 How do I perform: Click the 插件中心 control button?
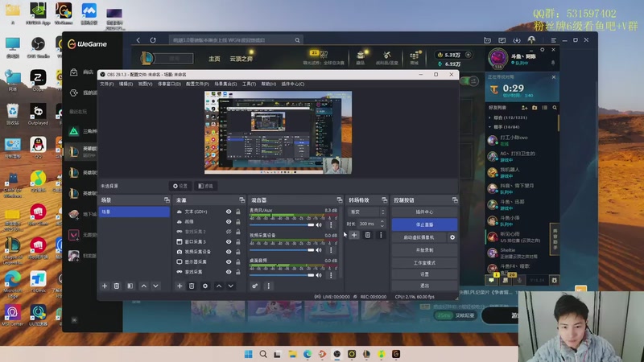click(424, 212)
